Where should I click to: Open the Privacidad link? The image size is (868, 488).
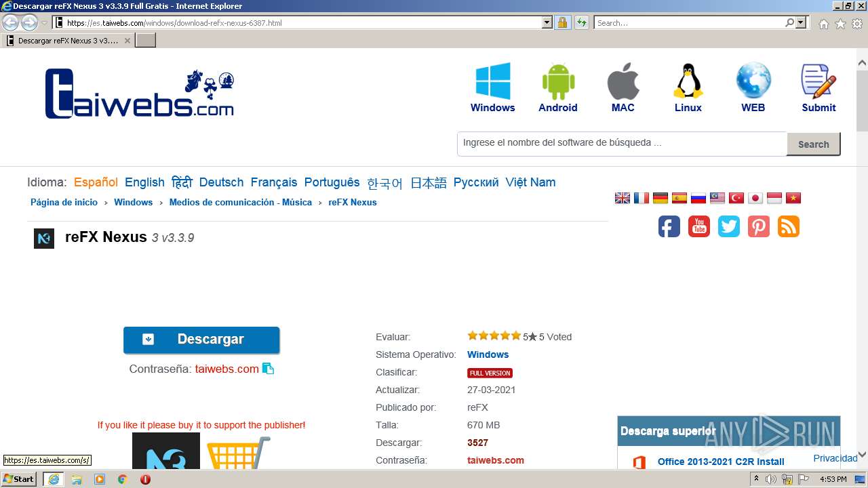coord(835,458)
